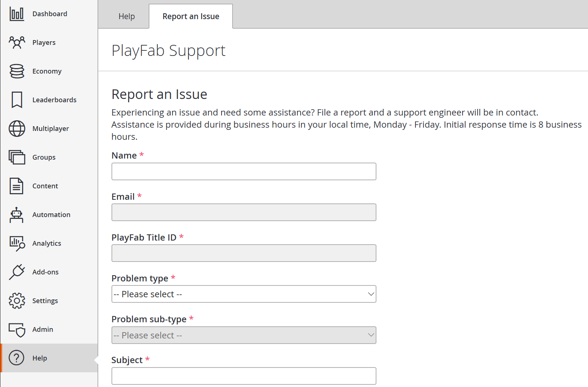The width and height of the screenshot is (588, 387).
Task: Open the Problem type dropdown
Action: (x=244, y=294)
